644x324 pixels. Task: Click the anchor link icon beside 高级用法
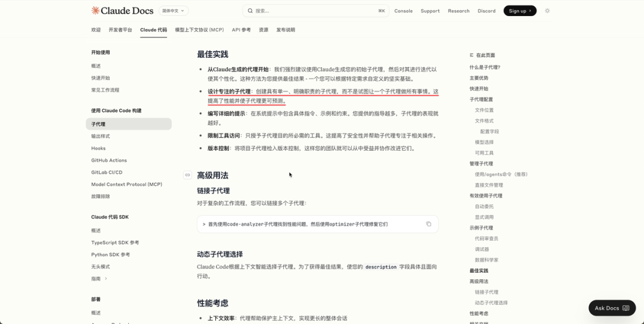pyautogui.click(x=187, y=175)
